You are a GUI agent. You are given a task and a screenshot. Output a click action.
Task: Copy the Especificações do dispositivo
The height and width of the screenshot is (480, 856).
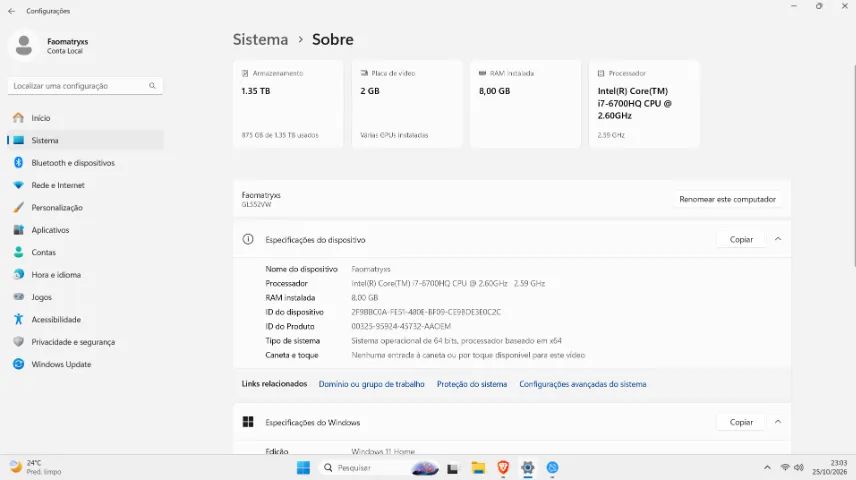pos(741,239)
